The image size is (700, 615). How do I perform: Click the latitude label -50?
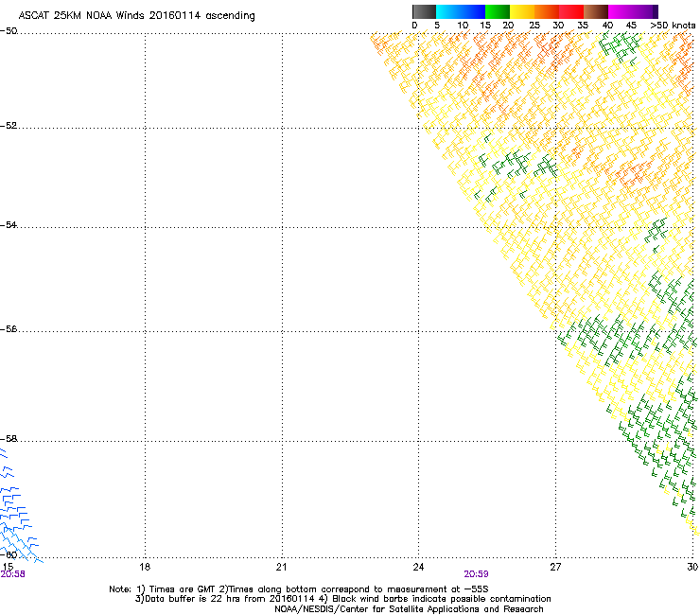coord(9,31)
